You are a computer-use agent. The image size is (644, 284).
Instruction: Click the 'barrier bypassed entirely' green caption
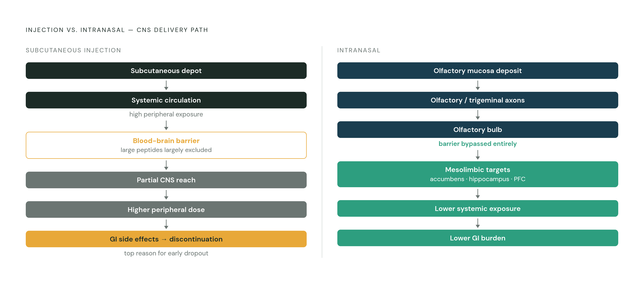pyautogui.click(x=477, y=144)
